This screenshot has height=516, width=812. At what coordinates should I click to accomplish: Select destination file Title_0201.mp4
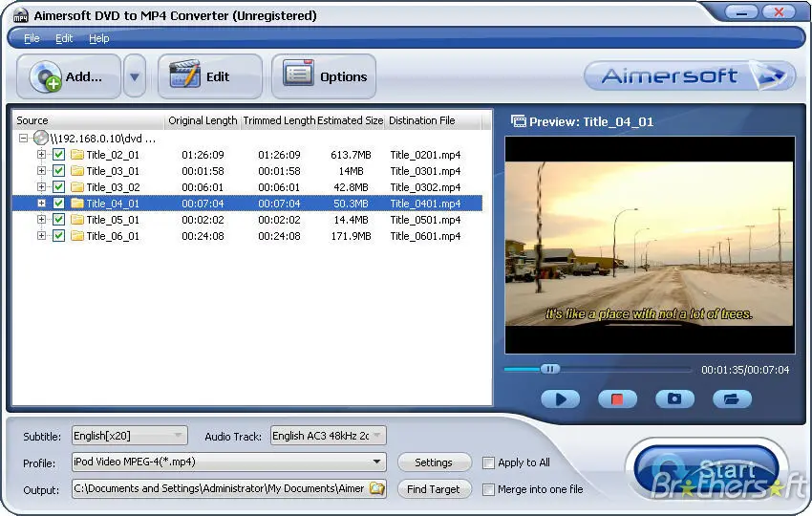(425, 155)
